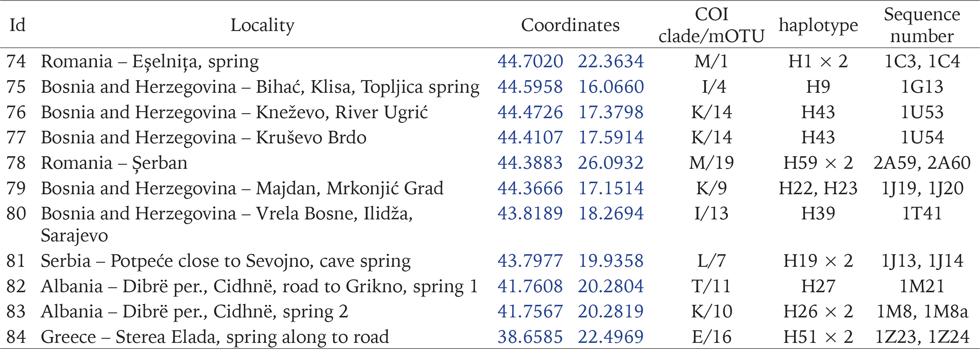Click the 44.3666 latitude for Majdan

pyautogui.click(x=530, y=188)
